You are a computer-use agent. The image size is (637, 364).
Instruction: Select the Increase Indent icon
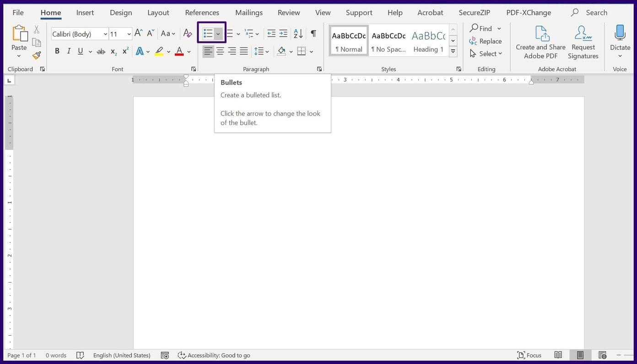click(283, 33)
